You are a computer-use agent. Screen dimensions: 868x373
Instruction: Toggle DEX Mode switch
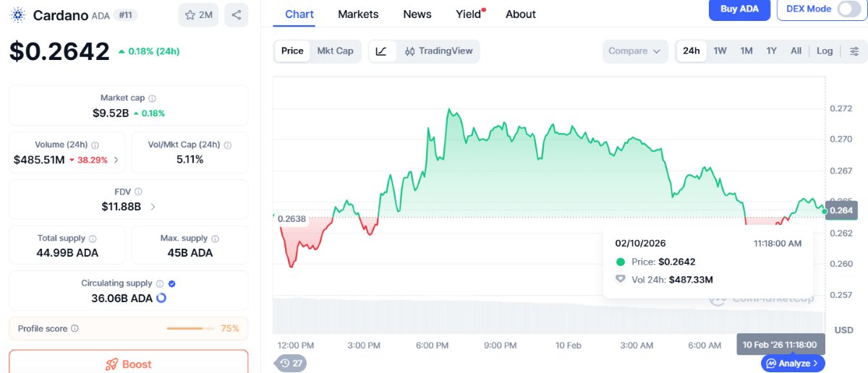tap(848, 9)
